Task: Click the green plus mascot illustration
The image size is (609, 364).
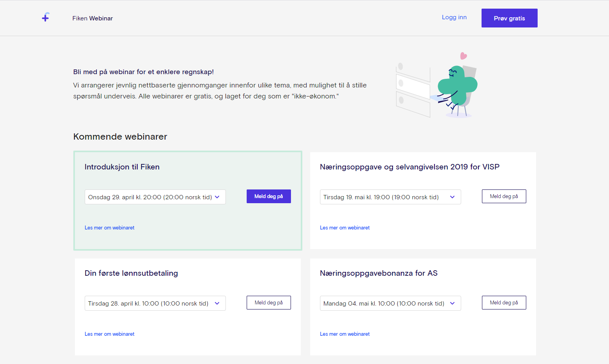Action: (x=436, y=85)
